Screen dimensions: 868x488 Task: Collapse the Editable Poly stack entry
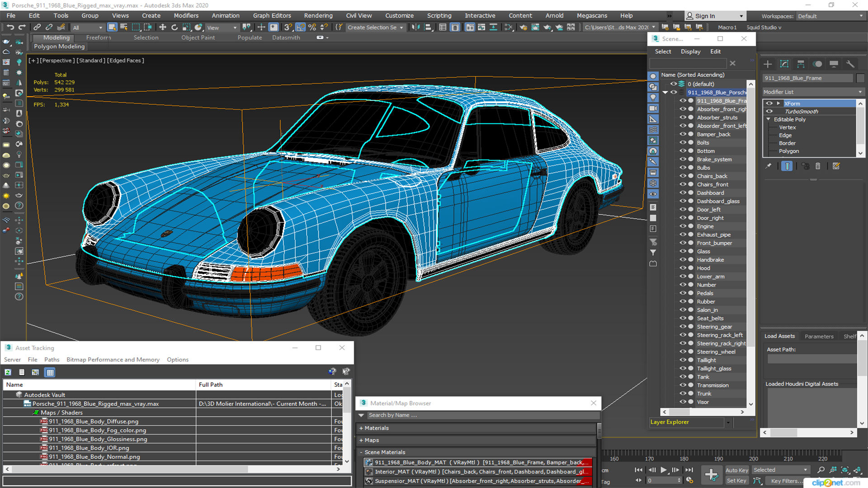coord(769,119)
